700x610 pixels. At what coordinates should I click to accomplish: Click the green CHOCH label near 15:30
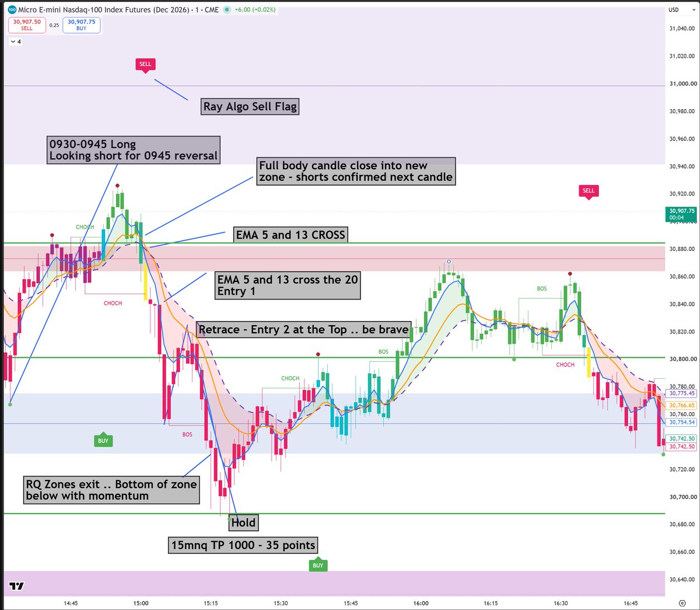[x=290, y=378]
